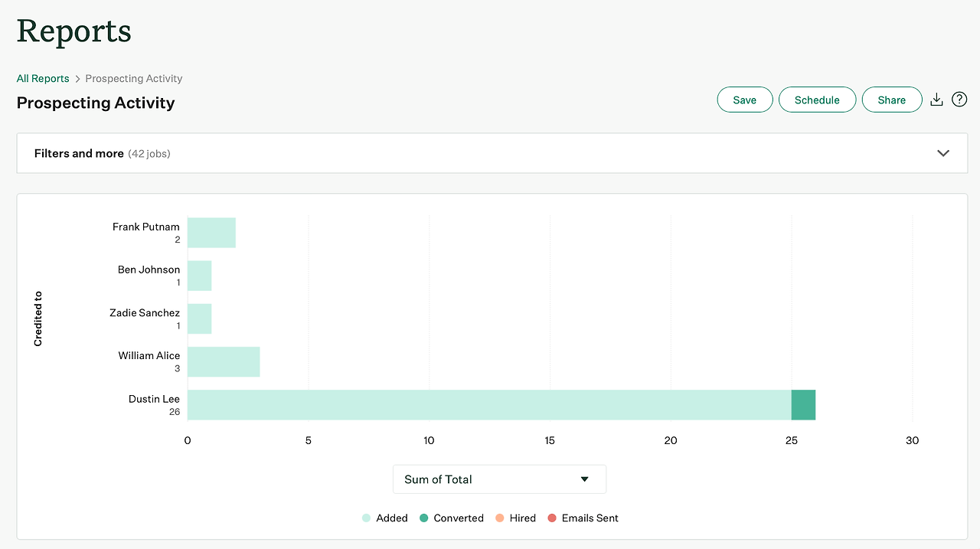Screen dimensions: 980x549
Task: Navigate back via All Reports breadcrumb
Action: (x=42, y=78)
